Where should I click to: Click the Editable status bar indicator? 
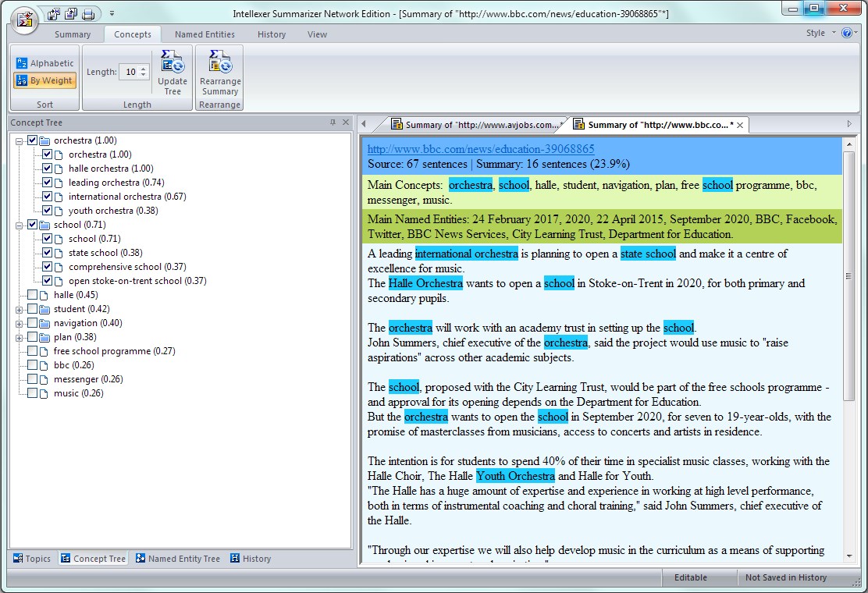pyautogui.click(x=690, y=577)
